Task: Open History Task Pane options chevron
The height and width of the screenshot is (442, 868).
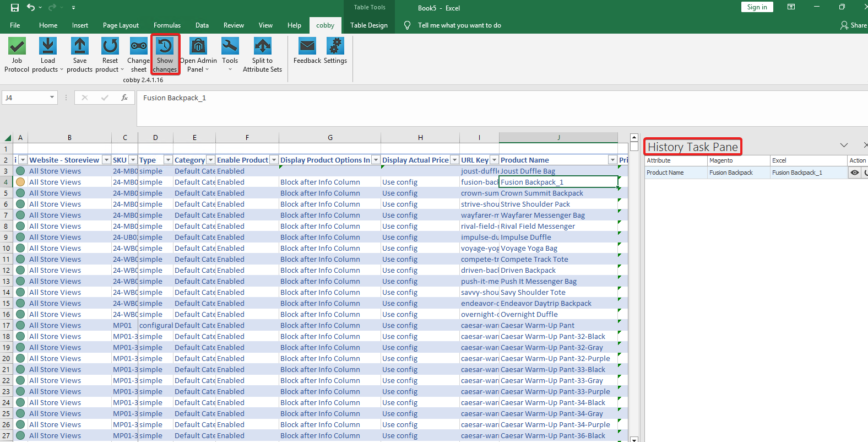Action: [844, 145]
